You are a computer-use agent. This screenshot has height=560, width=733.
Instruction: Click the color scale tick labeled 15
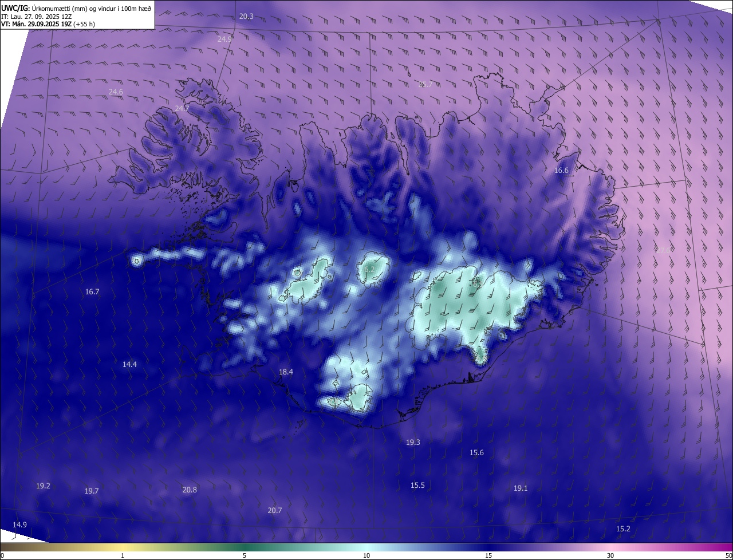tap(488, 556)
